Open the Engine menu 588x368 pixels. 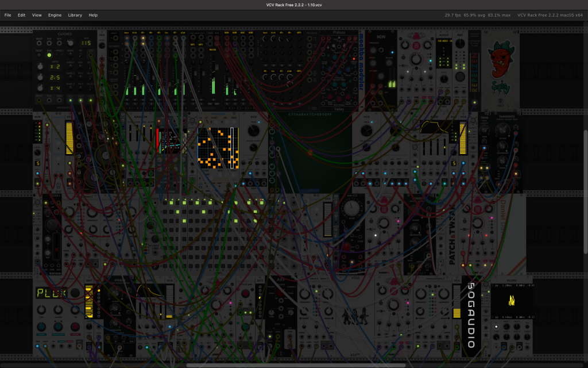(x=55, y=15)
